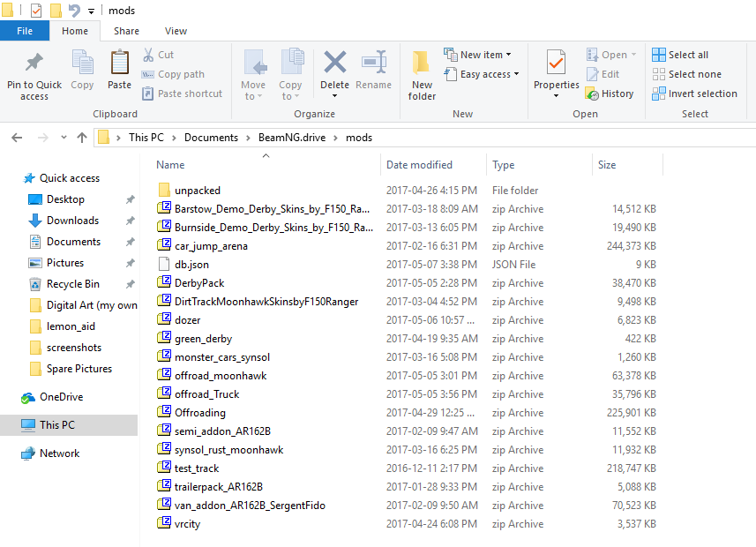Open Delete options dropdown arrow
The height and width of the screenshot is (547, 756).
tap(334, 96)
